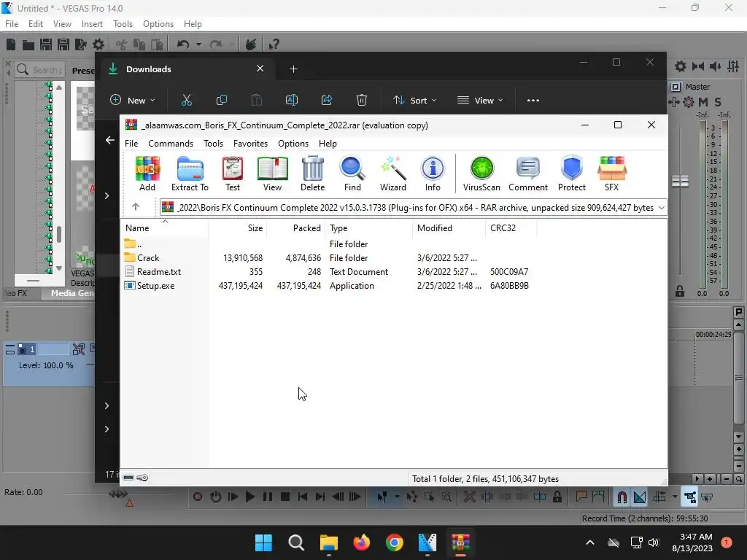Open the VEGAS edit tool dropdown arrow

coord(397,497)
